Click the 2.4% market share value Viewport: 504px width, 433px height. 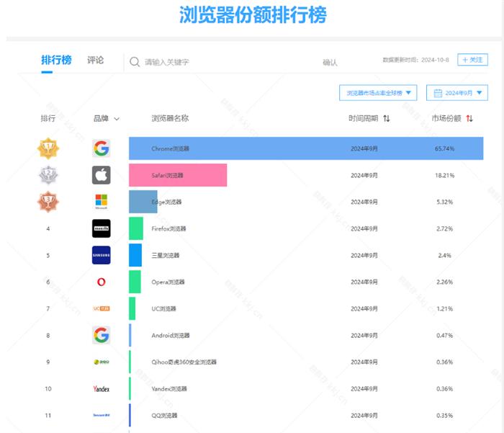pos(444,256)
